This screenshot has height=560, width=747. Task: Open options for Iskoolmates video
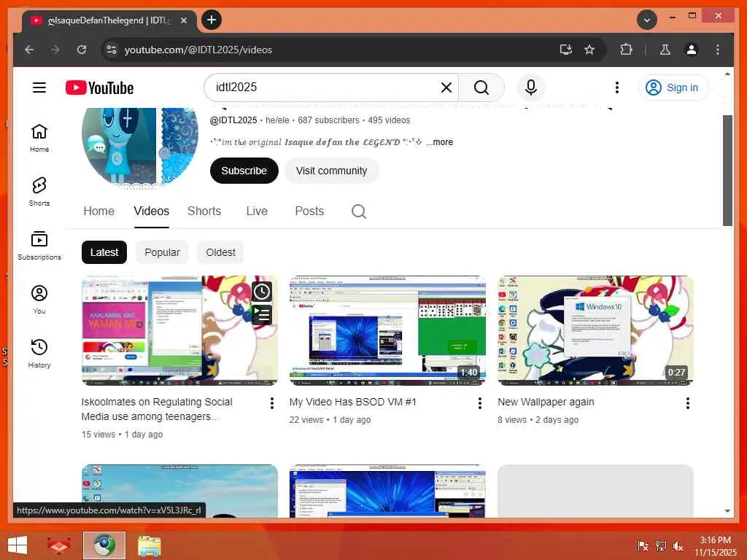point(271,403)
